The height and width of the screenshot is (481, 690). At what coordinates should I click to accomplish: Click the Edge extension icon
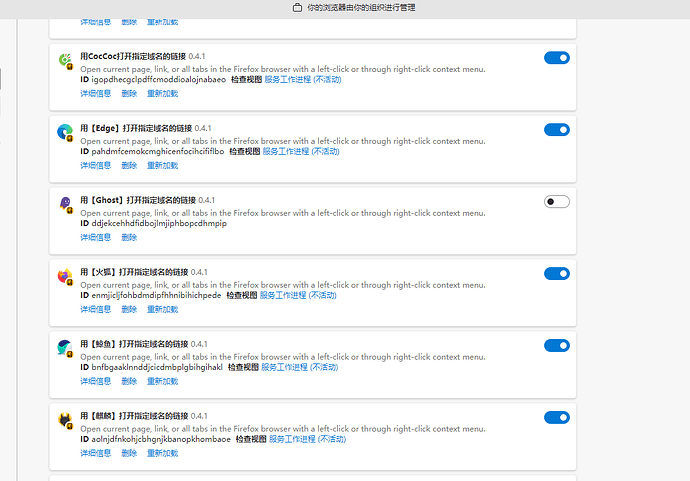tap(65, 132)
